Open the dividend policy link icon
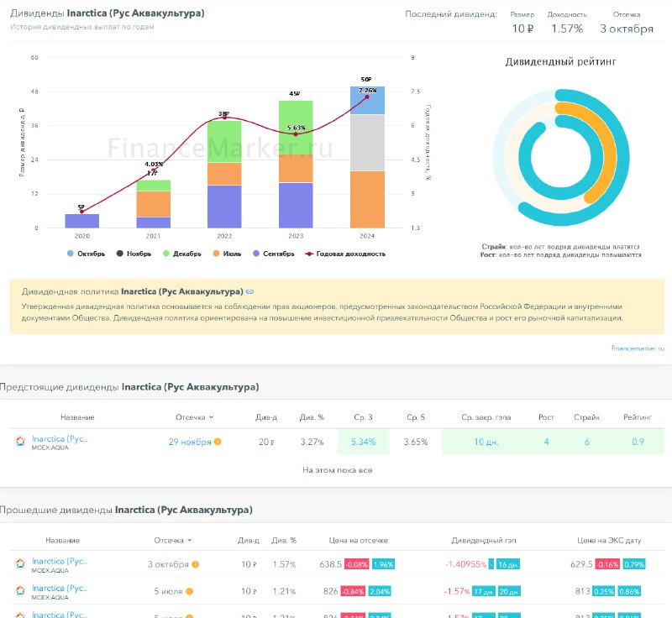This screenshot has height=618, width=672. [x=249, y=291]
